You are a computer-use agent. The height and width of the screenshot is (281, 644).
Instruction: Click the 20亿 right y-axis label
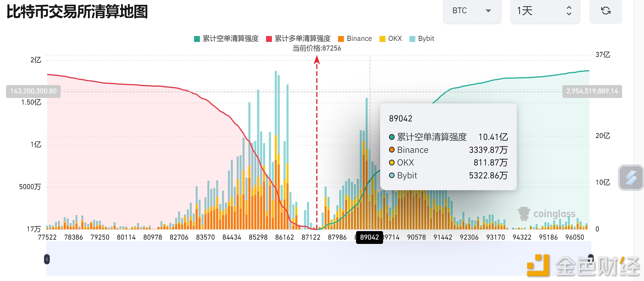click(x=603, y=136)
